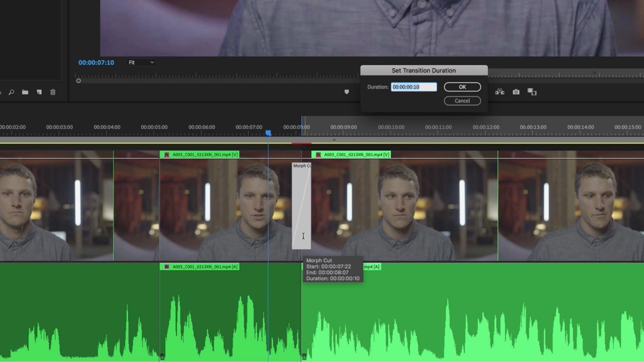Cancel the Set Transition Duration dialog

[462, 101]
